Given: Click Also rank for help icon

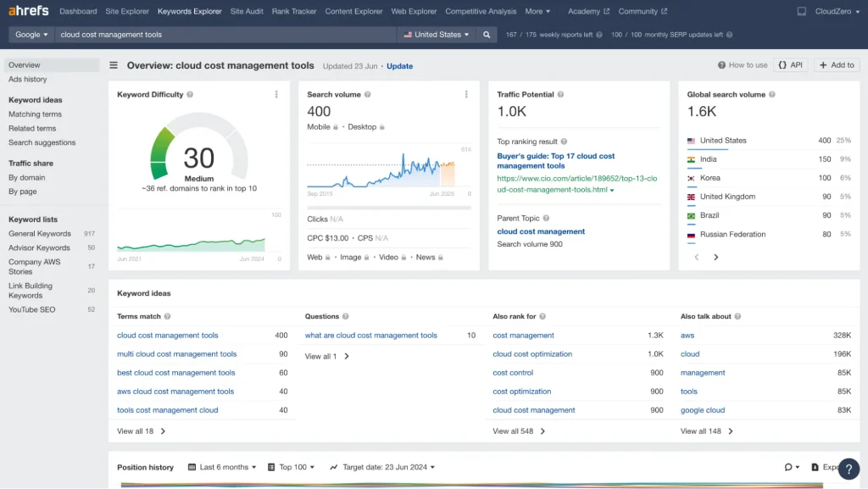Looking at the screenshot, I should tap(542, 316).
